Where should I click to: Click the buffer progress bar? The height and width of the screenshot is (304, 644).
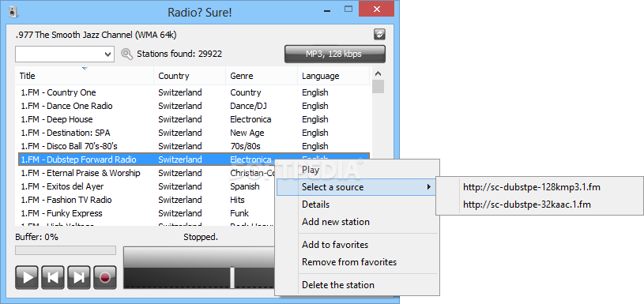66,250
